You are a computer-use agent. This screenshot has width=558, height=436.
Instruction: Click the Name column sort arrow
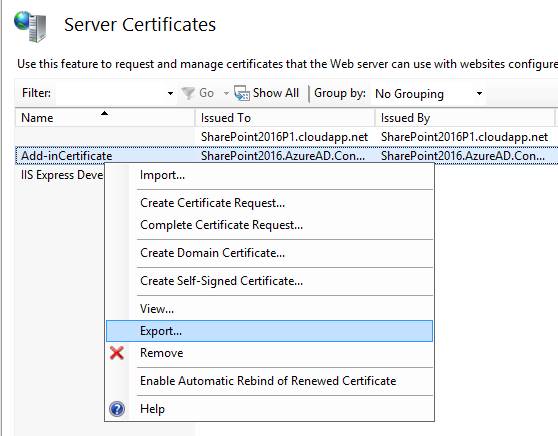[104, 114]
